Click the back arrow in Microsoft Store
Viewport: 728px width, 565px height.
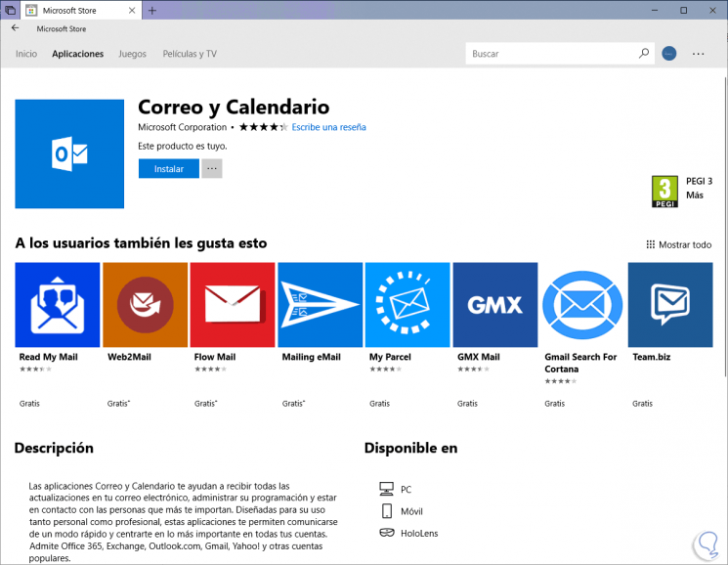pos(15,28)
